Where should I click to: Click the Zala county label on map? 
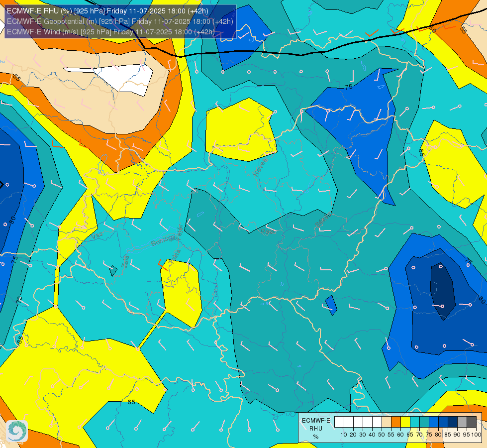125,261
